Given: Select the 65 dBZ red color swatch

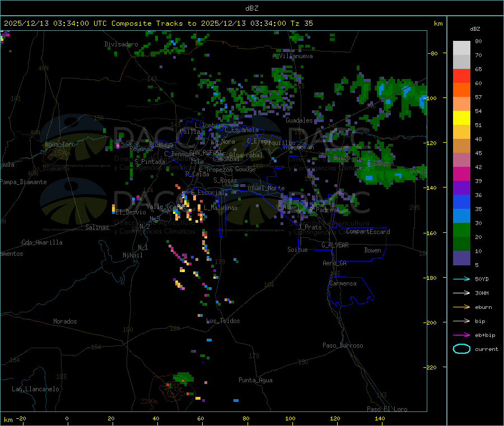Looking at the screenshot, I should point(461,76).
